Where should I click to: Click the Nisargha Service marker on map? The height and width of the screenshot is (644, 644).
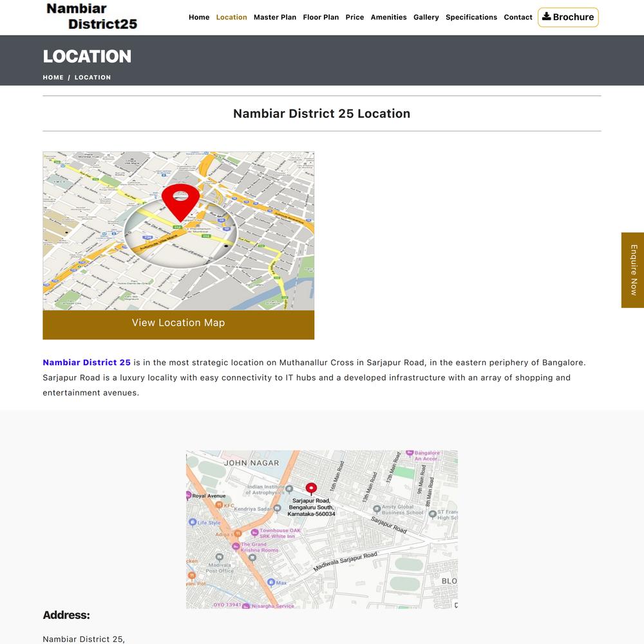246,606
